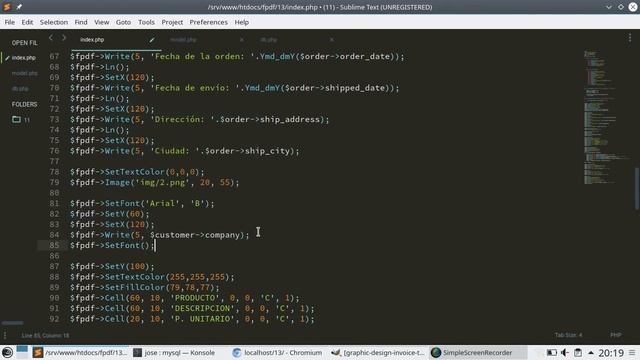The width and height of the screenshot is (640, 360).
Task: Open the View menu
Action: tap(102, 22)
